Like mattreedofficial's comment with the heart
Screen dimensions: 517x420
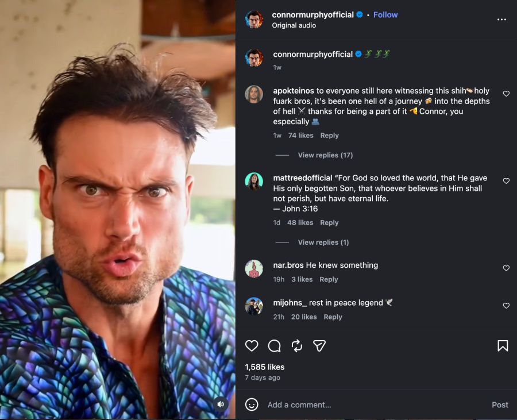506,180
